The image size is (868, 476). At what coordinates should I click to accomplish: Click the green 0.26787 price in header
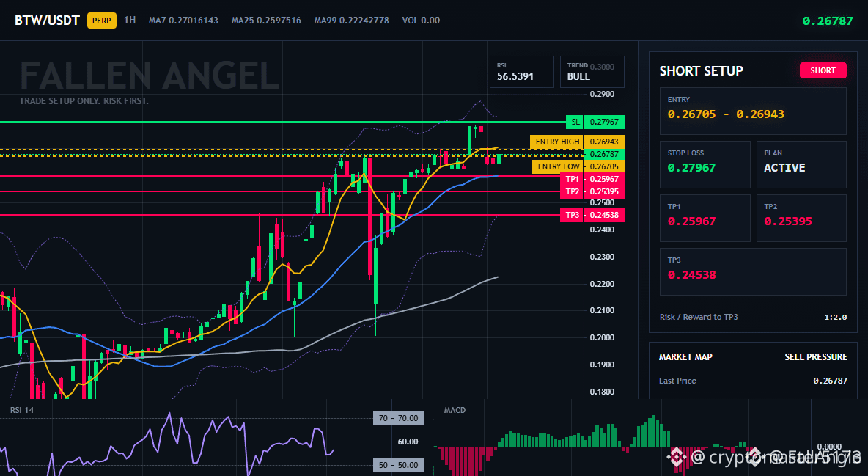(x=828, y=21)
